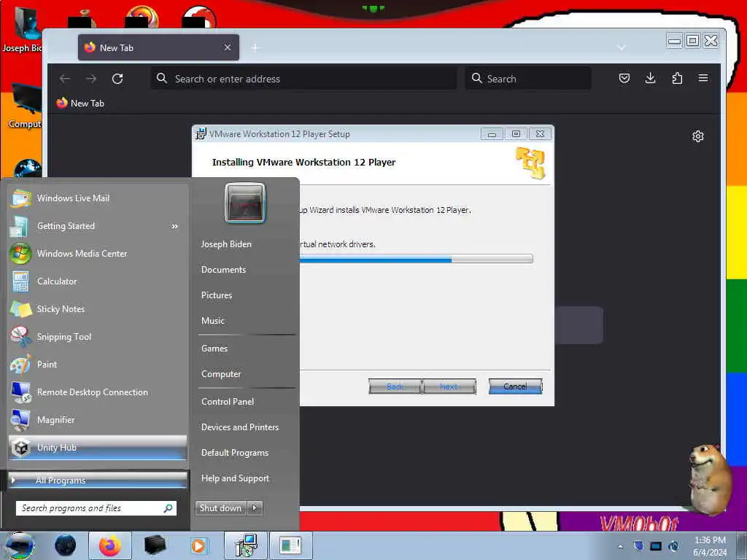Viewport: 747px width, 560px height.
Task: Open Firefox Downloads panel
Action: [650, 78]
